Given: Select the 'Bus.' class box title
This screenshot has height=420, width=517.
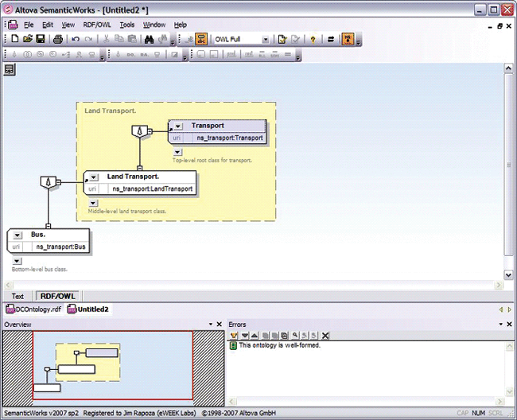Looking at the screenshot, I should (x=38, y=235).
